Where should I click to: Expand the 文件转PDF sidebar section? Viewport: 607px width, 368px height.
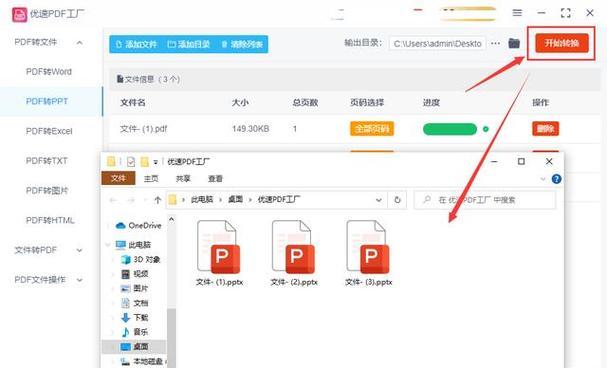[80, 250]
